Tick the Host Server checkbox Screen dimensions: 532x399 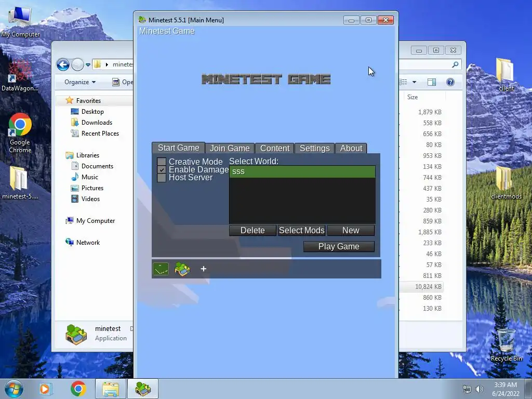click(162, 178)
